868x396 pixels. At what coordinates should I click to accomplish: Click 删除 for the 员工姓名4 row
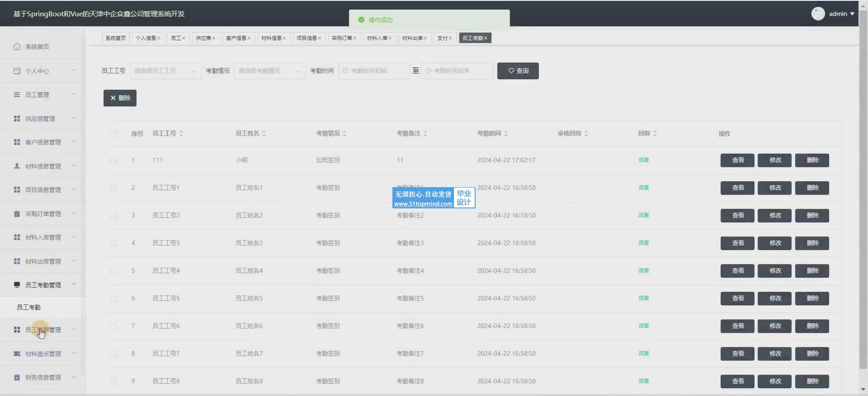(812, 271)
